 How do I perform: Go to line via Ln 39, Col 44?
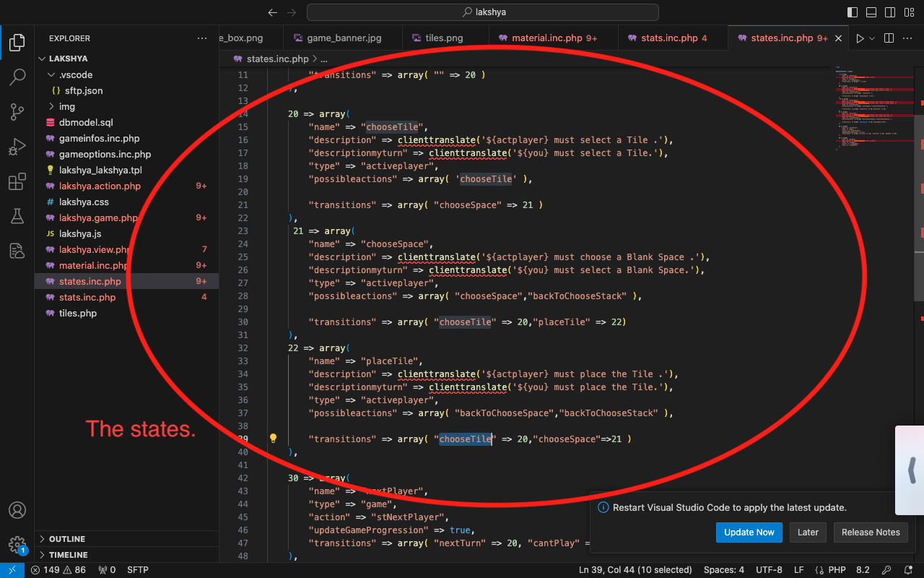635,570
